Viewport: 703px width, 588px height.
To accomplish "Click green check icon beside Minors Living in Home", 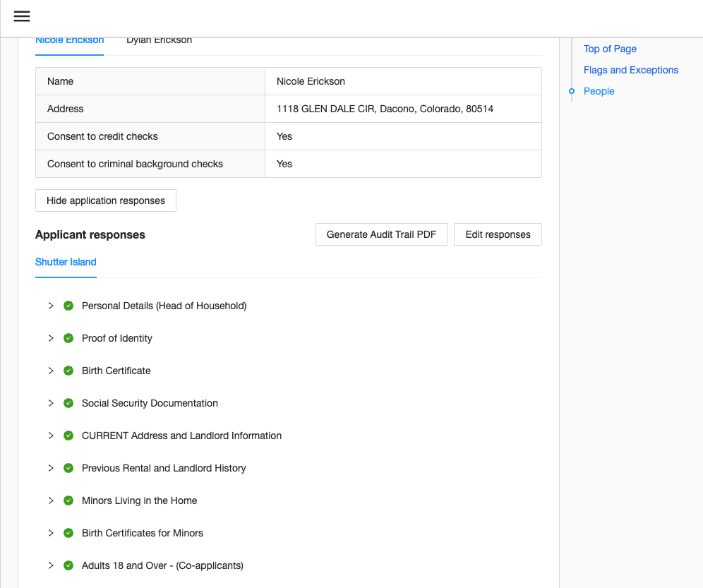I will 68,500.
